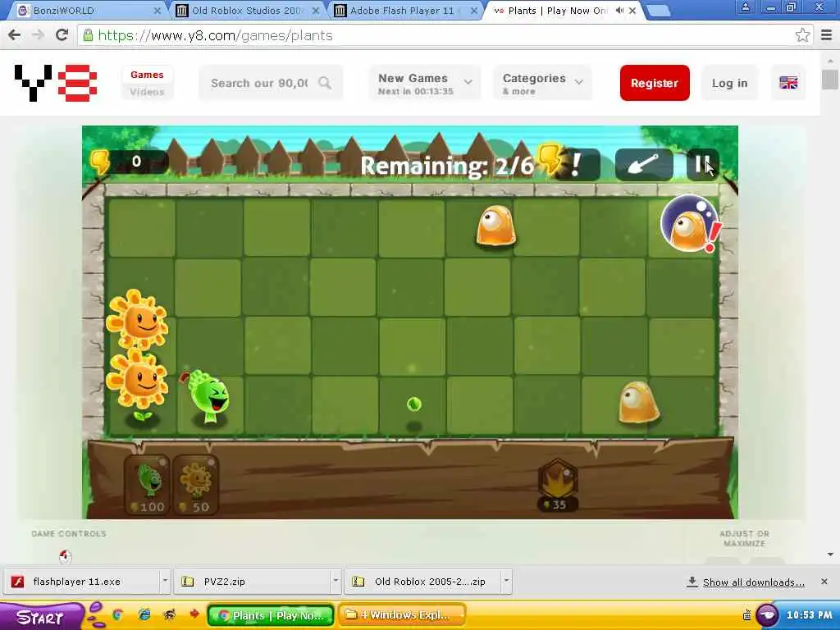The height and width of the screenshot is (630, 840).
Task: Click the orange blob enemy in top row
Action: [x=496, y=226]
